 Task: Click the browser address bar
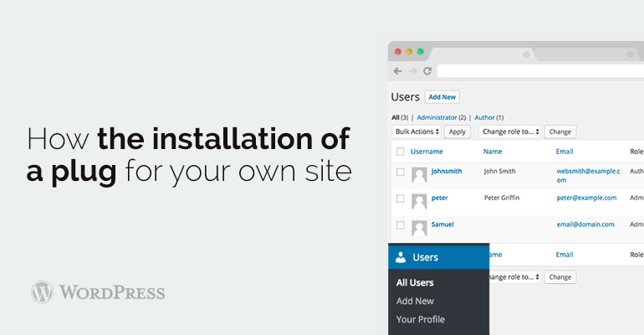(x=535, y=71)
